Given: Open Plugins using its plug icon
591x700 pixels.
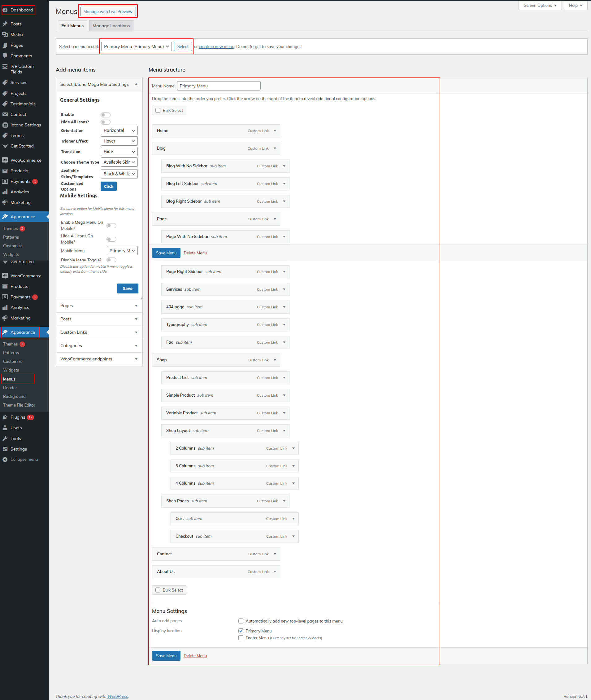Looking at the screenshot, I should click(5, 417).
